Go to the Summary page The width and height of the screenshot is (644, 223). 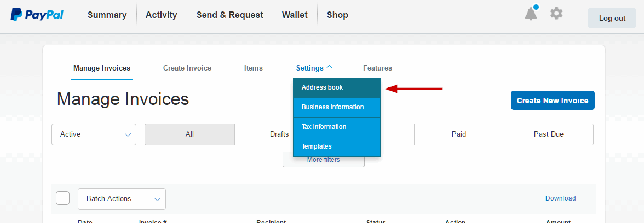(x=107, y=15)
